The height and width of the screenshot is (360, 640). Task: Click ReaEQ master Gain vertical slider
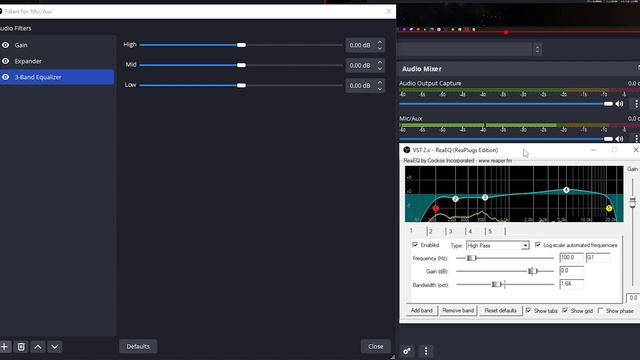[632, 202]
